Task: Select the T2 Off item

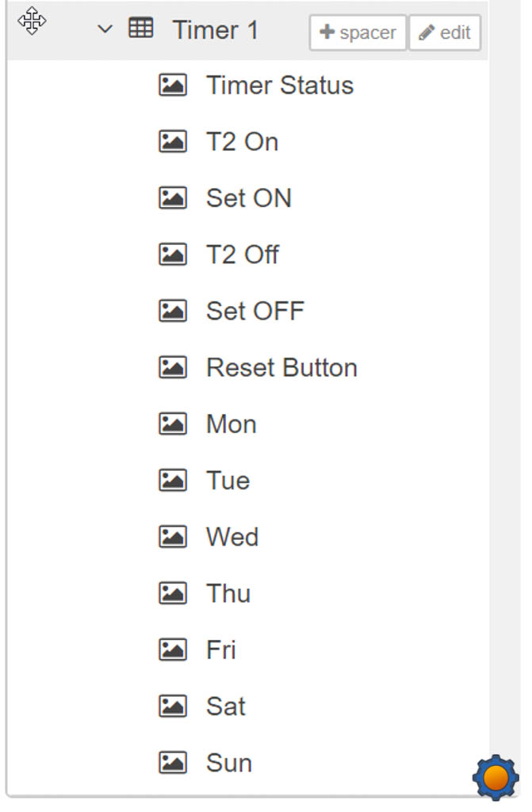Action: (x=243, y=255)
